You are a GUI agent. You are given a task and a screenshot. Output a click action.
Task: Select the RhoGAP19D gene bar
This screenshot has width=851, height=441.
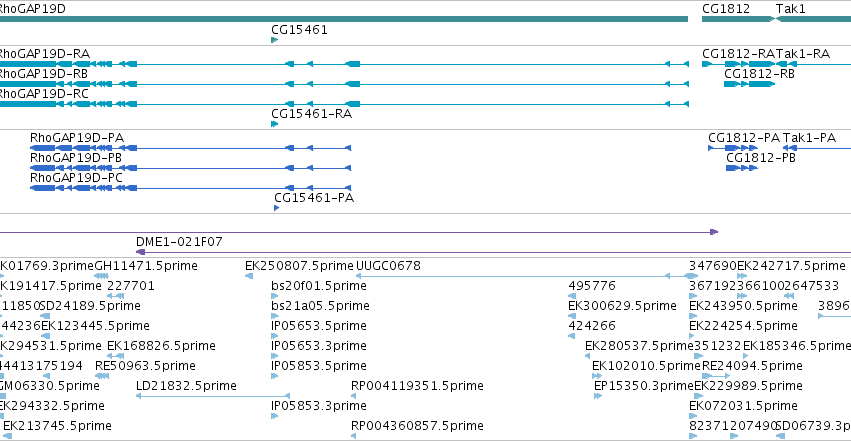pyautogui.click(x=344, y=20)
